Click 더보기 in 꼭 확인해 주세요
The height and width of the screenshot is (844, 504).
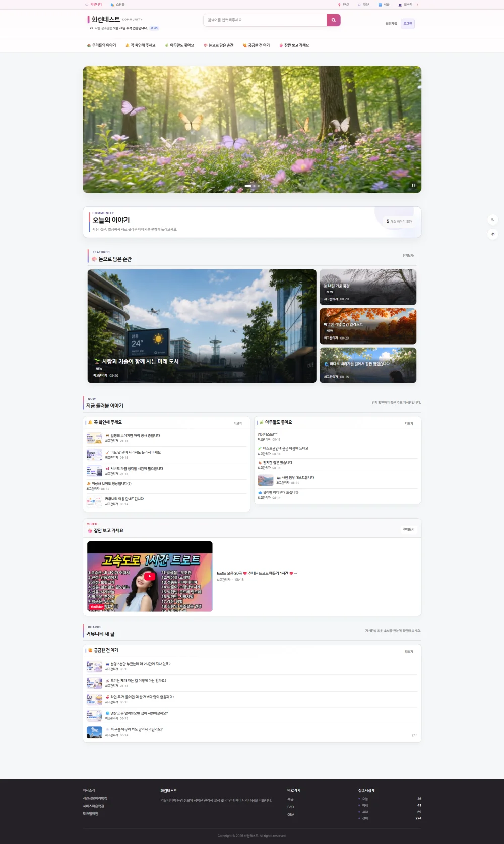click(x=238, y=423)
